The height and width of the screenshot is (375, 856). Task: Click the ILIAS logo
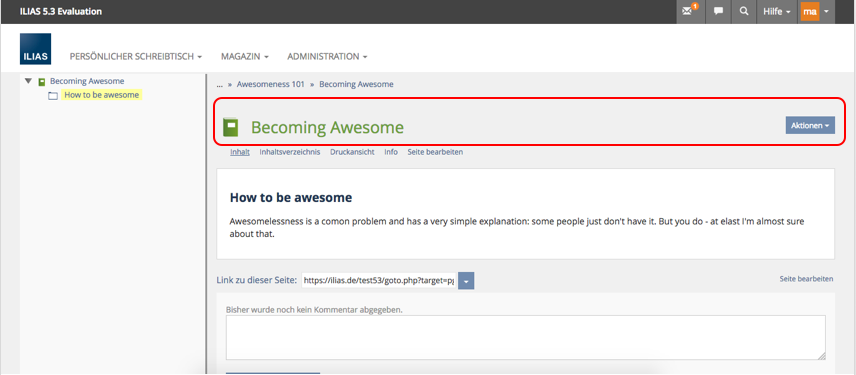pos(35,49)
